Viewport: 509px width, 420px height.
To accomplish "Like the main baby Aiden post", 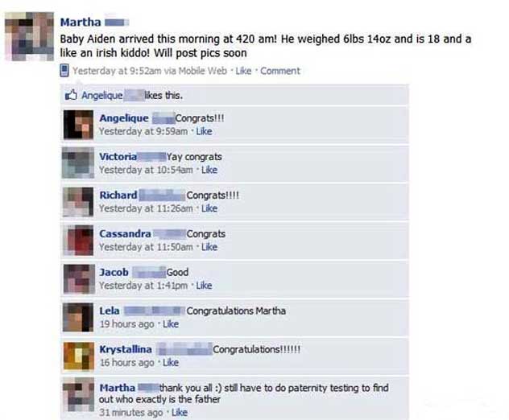I will click(x=243, y=71).
